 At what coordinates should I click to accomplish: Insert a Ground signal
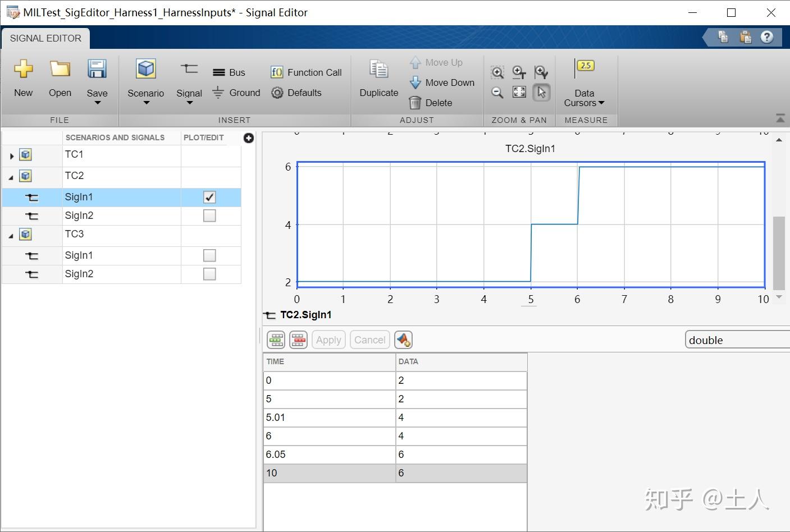[x=236, y=93]
